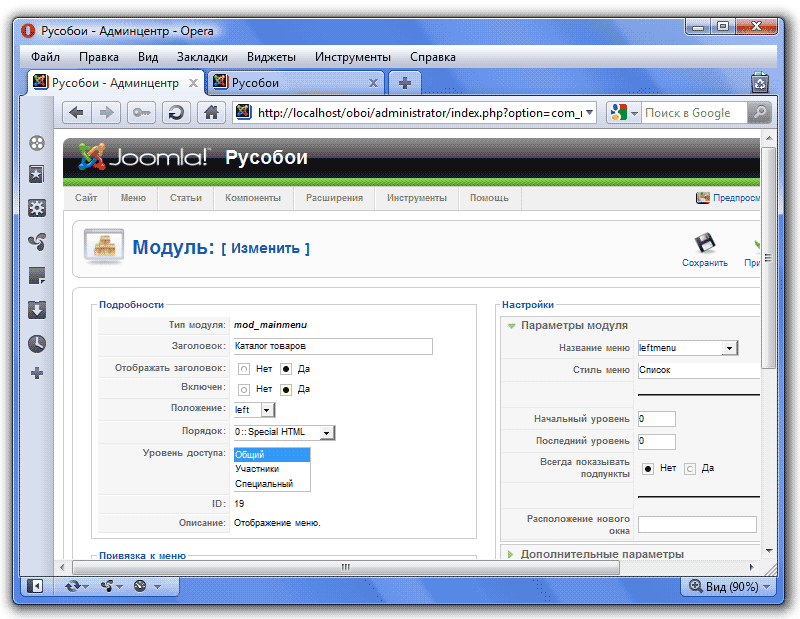
Task: Select "Нет" for Отображать заголовок
Action: [244, 369]
